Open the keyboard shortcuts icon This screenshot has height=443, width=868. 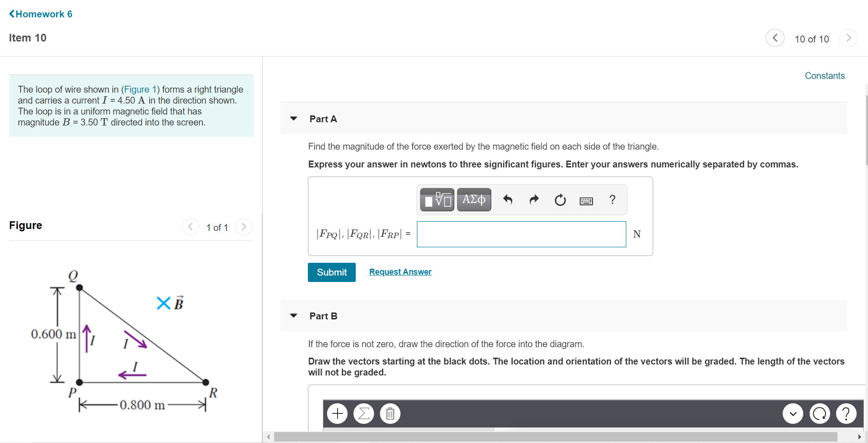(586, 201)
